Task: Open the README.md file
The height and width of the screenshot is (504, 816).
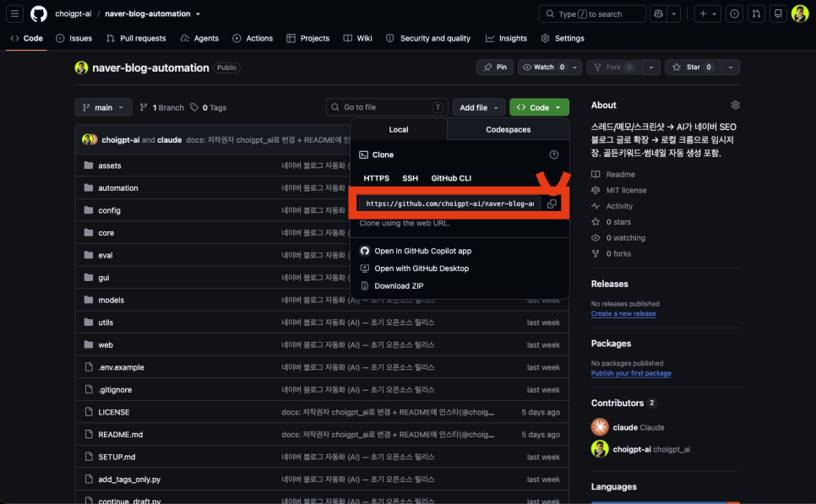Action: (x=120, y=434)
